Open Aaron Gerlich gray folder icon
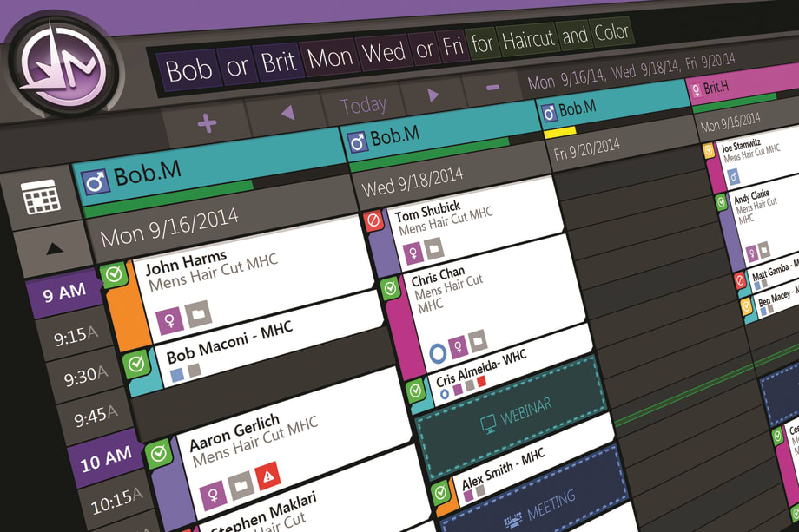The height and width of the screenshot is (532, 799). tap(241, 484)
